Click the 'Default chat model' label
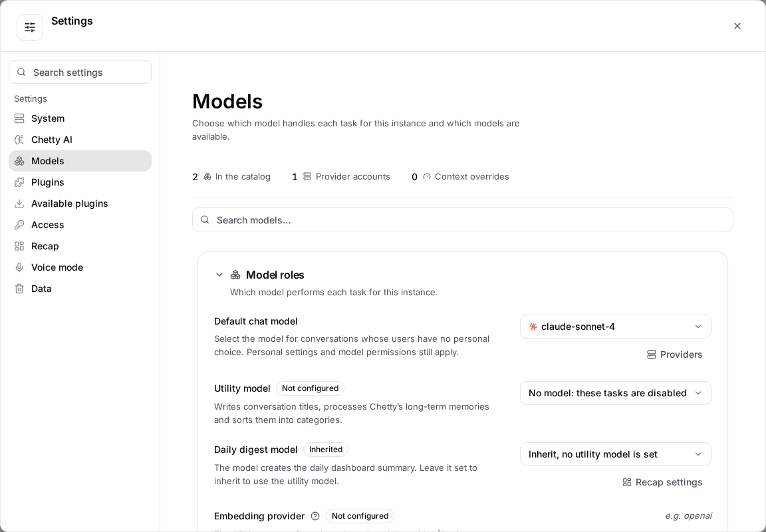The width and height of the screenshot is (766, 532). 255,321
